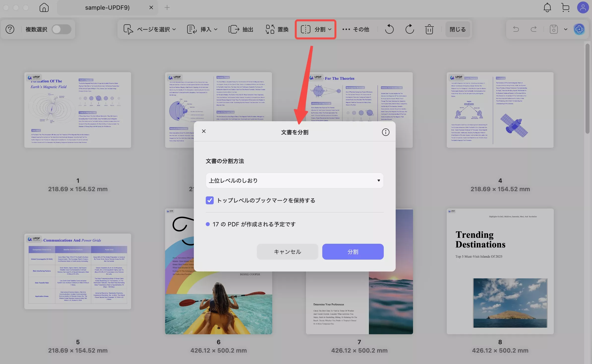The width and height of the screenshot is (592, 364).
Task: Open the help question mark icon
Action: click(10, 29)
